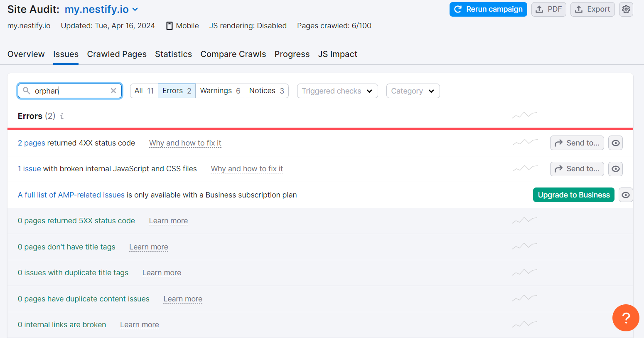Open the 2 pages 4XX link

[32, 143]
